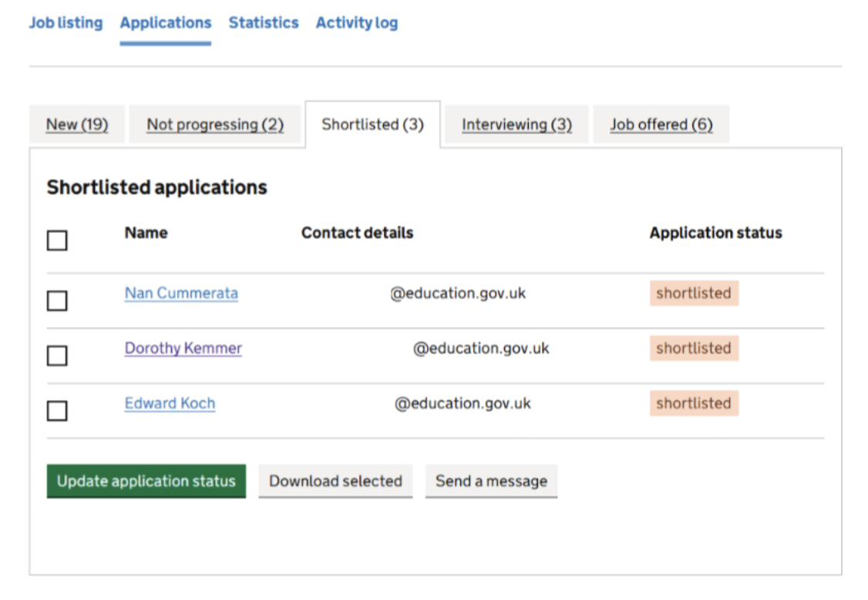868x600 pixels.
Task: Click the Download selected button
Action: pyautogui.click(x=335, y=481)
